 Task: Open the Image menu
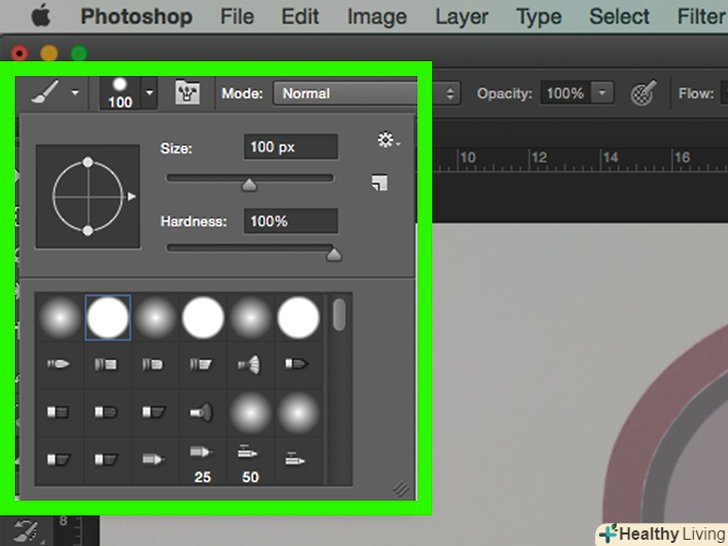377,17
